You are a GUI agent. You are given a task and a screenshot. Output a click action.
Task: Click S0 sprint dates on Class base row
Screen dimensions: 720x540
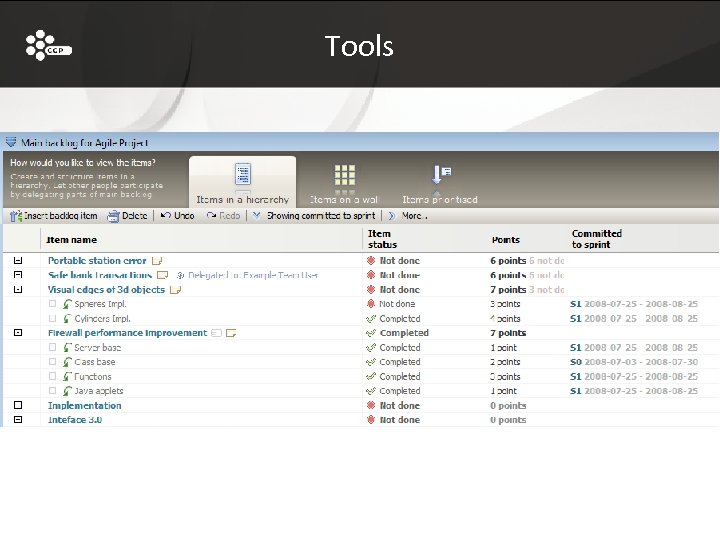click(x=634, y=362)
